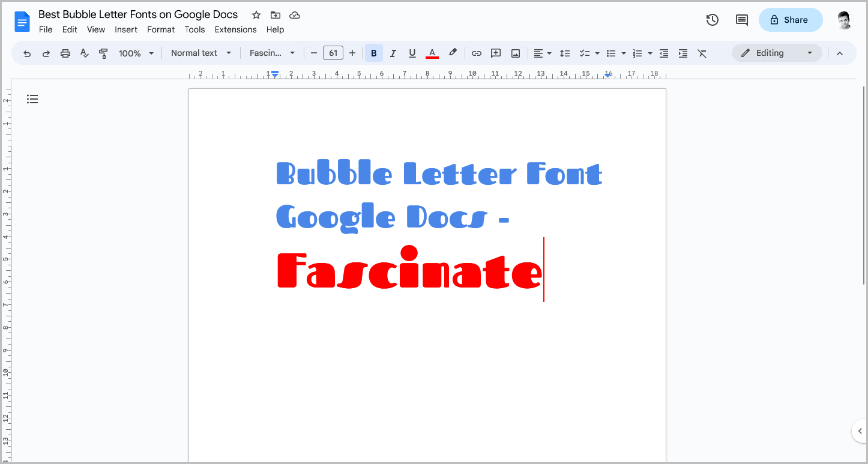The image size is (868, 464).
Task: Open the Editing mode dropdown
Action: pos(777,53)
